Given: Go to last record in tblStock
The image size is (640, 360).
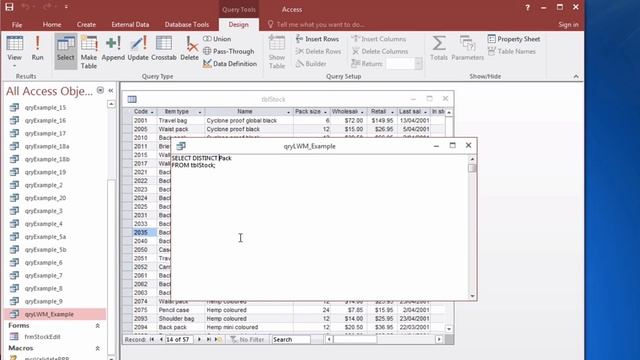Looking at the screenshot, I should (209, 339).
